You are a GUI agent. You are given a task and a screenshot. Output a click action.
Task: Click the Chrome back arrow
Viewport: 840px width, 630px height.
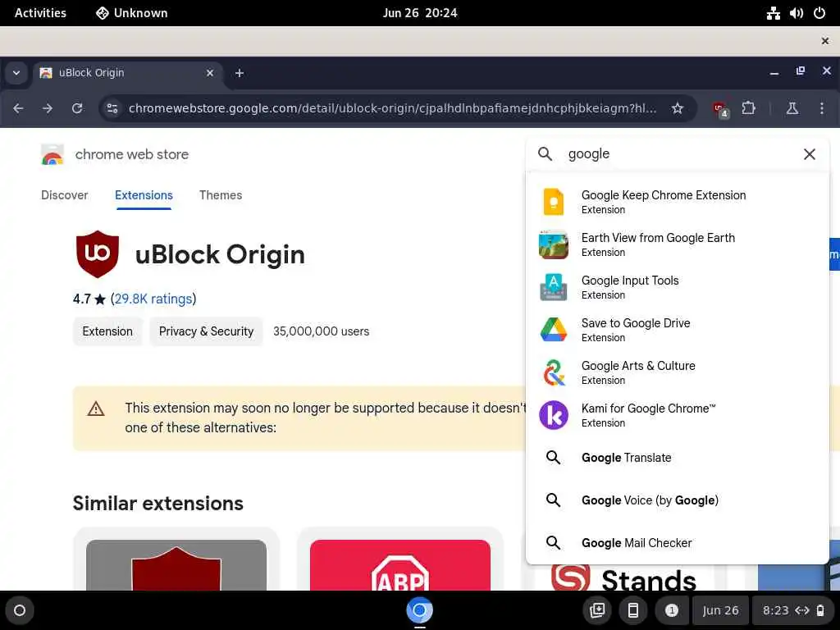[18, 108]
